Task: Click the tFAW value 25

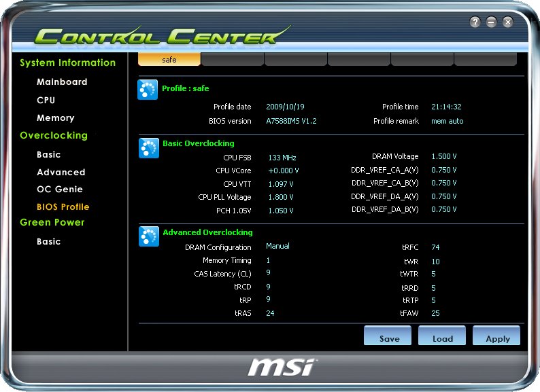Action: point(435,313)
